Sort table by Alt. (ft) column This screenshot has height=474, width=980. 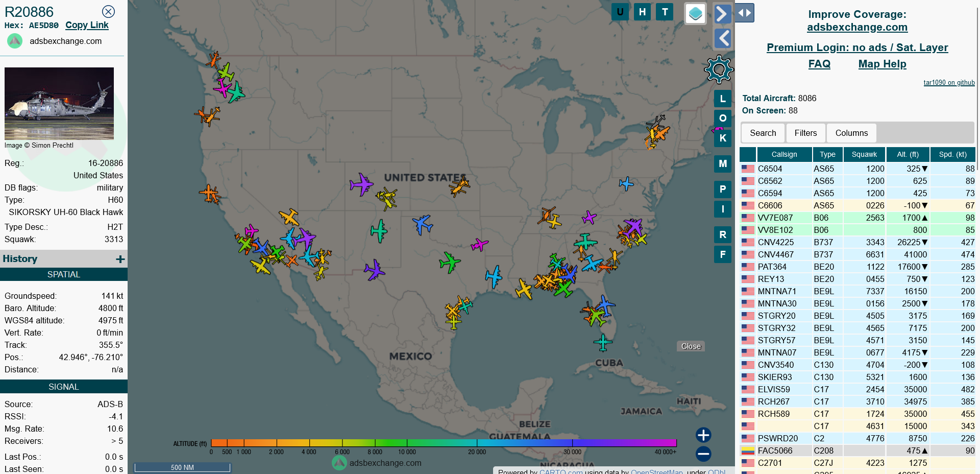point(908,154)
